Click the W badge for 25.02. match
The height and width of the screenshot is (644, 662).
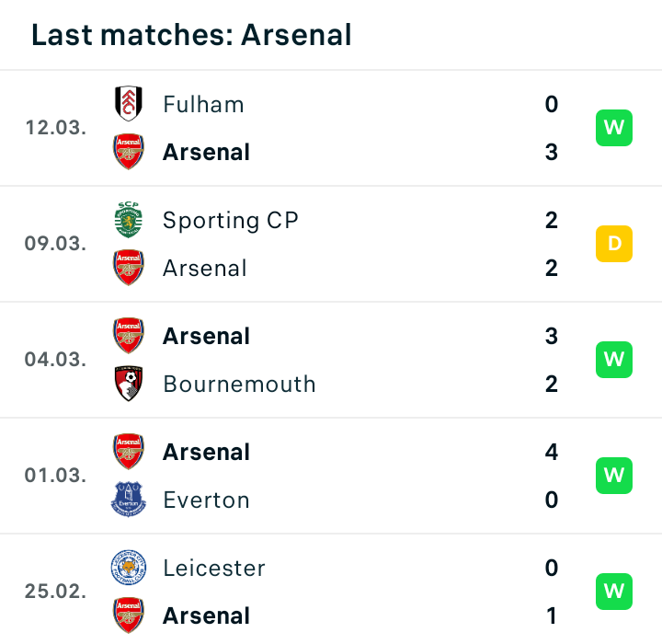point(614,592)
